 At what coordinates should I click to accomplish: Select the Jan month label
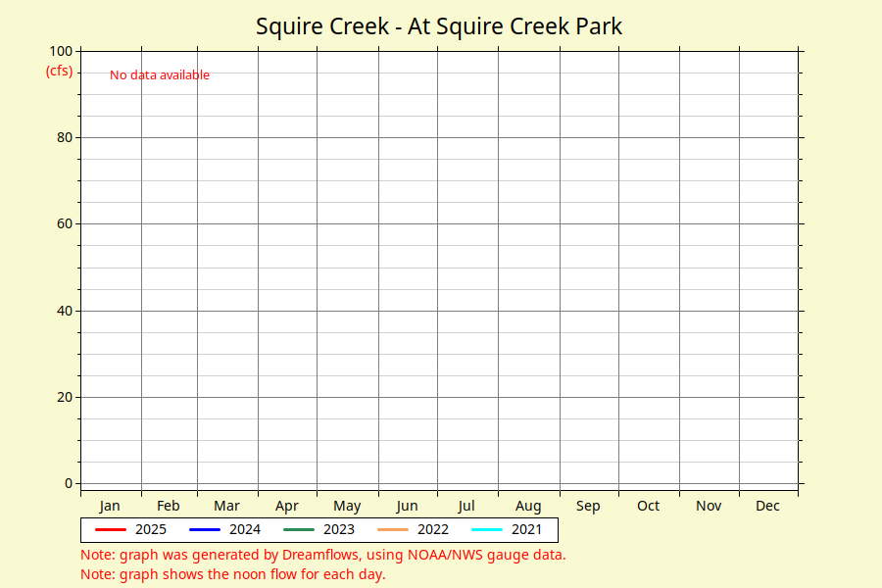pos(109,506)
